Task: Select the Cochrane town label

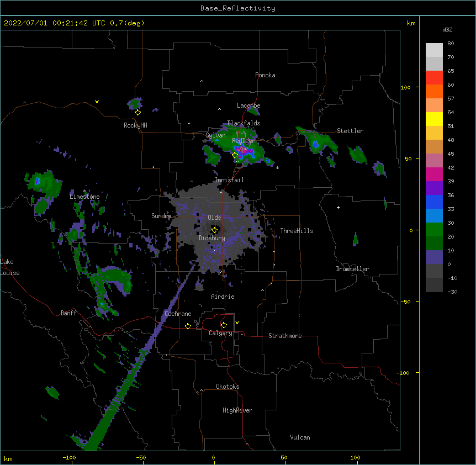Action: pos(178,314)
